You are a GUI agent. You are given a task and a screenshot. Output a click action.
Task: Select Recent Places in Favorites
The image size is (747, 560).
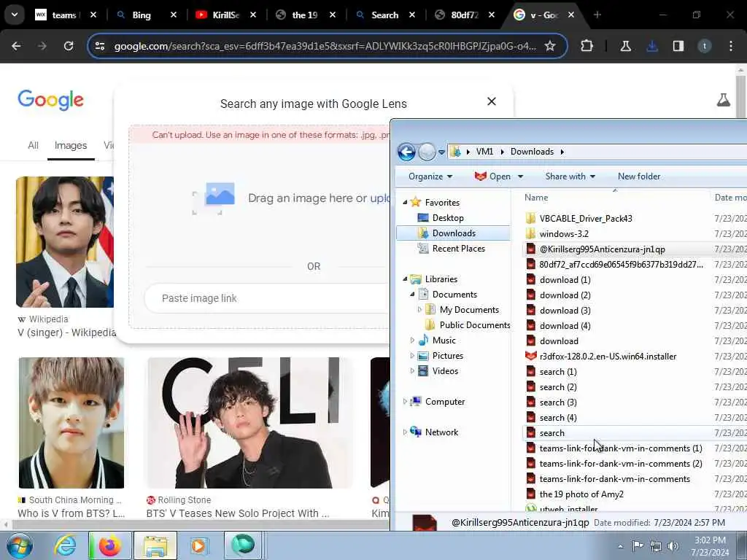coord(458,249)
